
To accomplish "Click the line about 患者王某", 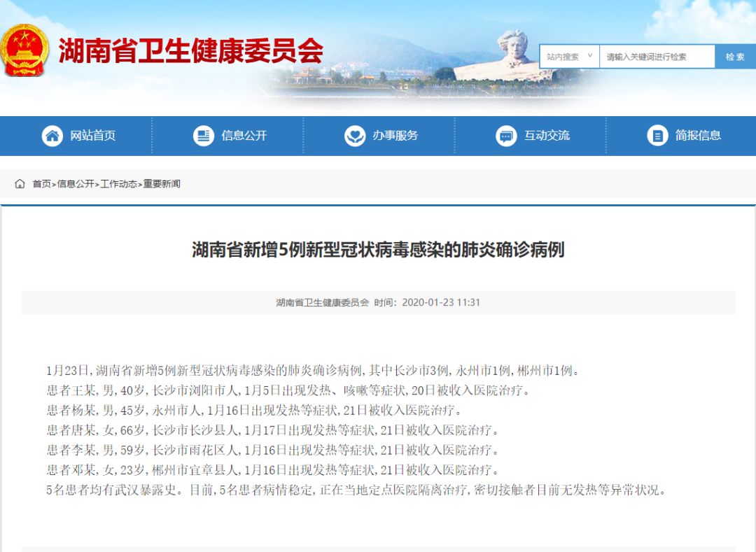I will click(288, 390).
